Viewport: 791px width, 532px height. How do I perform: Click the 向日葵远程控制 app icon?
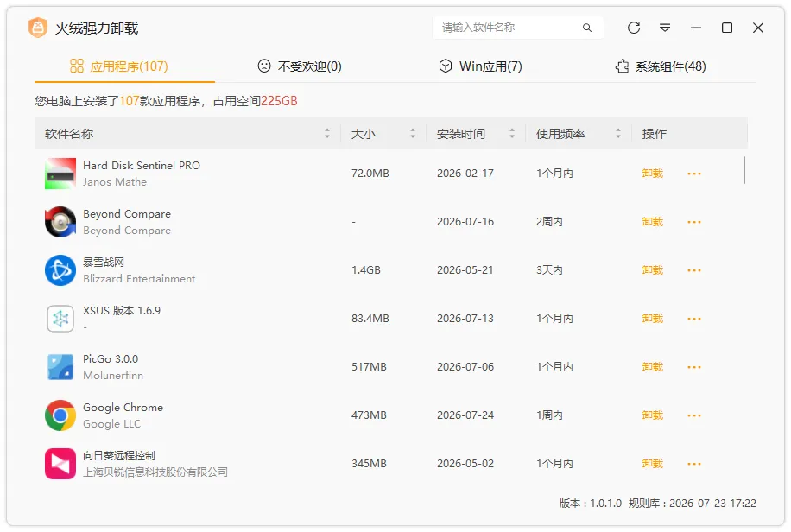(60, 464)
